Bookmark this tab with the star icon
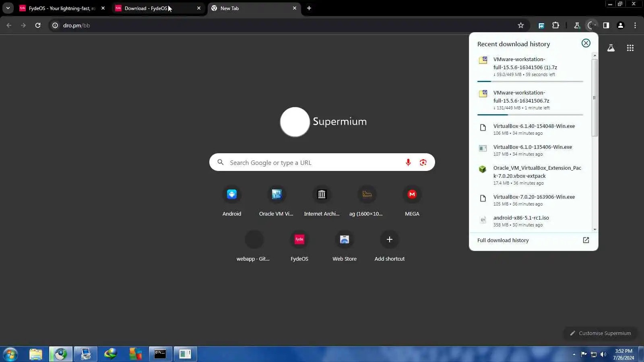644x362 pixels. point(521,25)
